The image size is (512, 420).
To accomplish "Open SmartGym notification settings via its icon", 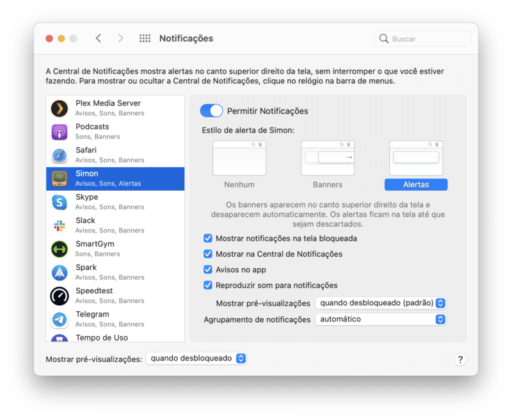I will pyautogui.click(x=60, y=248).
